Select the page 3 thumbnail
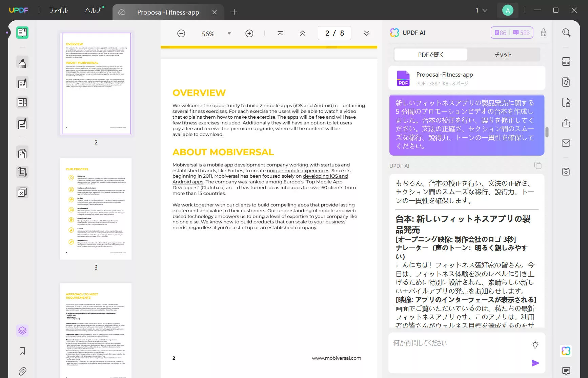Image resolution: width=588 pixels, height=378 pixels. (96, 209)
